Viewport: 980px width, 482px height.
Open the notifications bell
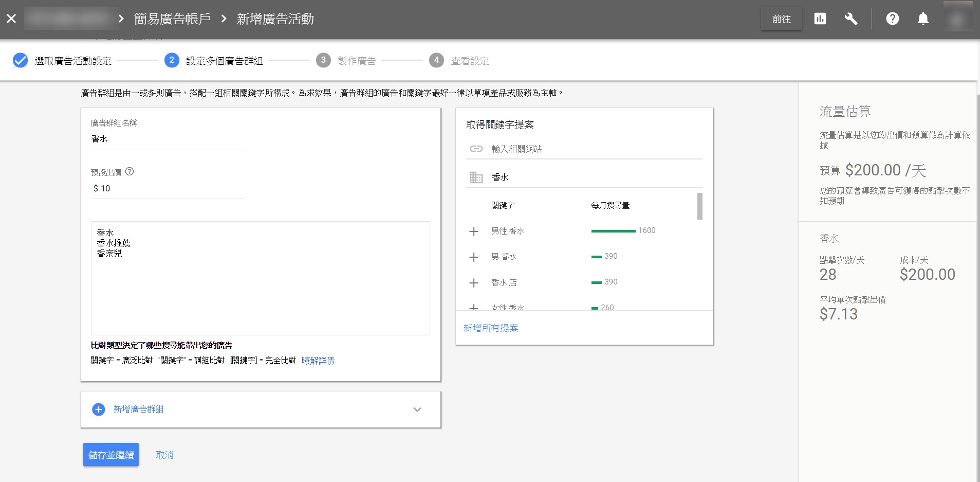[923, 19]
